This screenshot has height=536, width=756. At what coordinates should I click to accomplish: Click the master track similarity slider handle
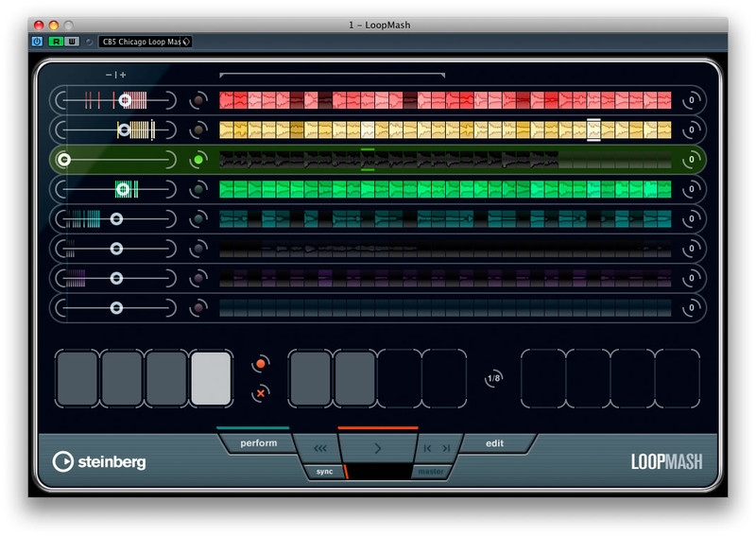coord(63,159)
